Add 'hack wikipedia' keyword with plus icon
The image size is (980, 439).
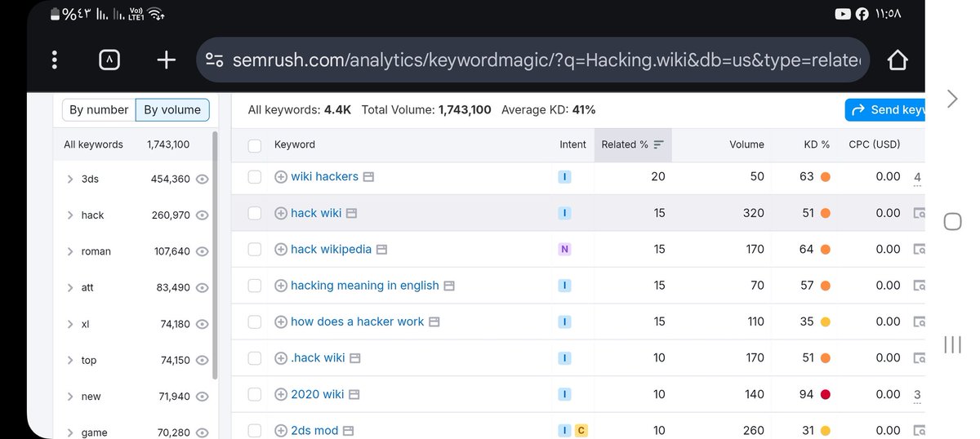pos(281,249)
